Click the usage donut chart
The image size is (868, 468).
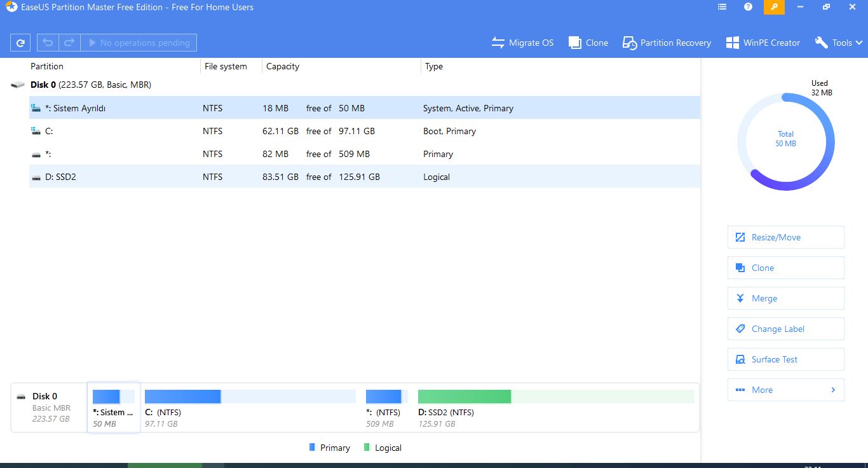point(785,141)
